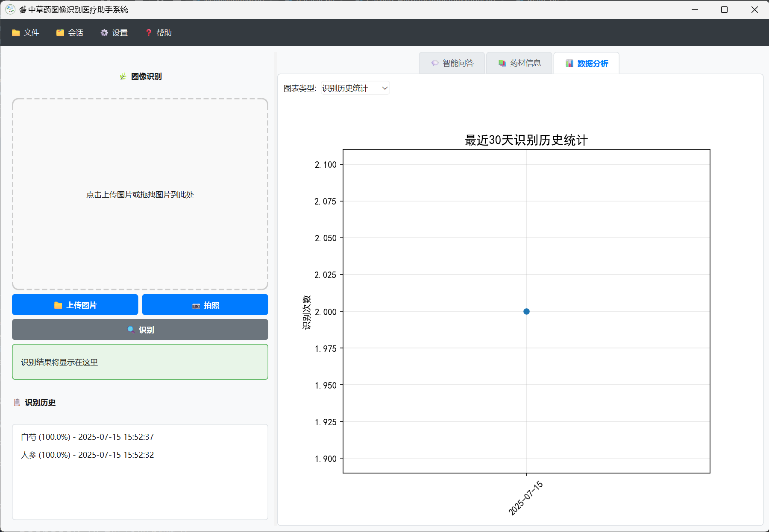Close the 中草药图像识别医疗助手系统 window
This screenshot has width=769, height=532.
point(754,9)
